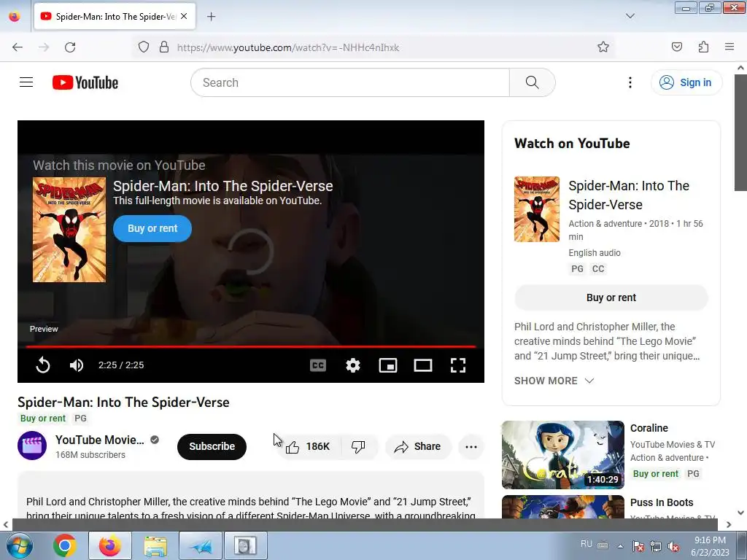Sign in to YouTube
The image size is (747, 560).
(686, 82)
